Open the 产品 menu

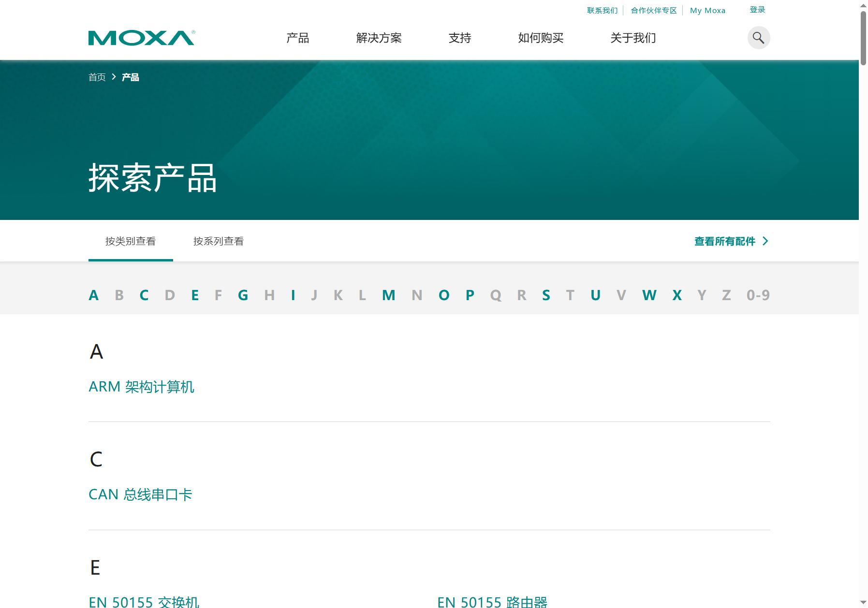tap(297, 38)
